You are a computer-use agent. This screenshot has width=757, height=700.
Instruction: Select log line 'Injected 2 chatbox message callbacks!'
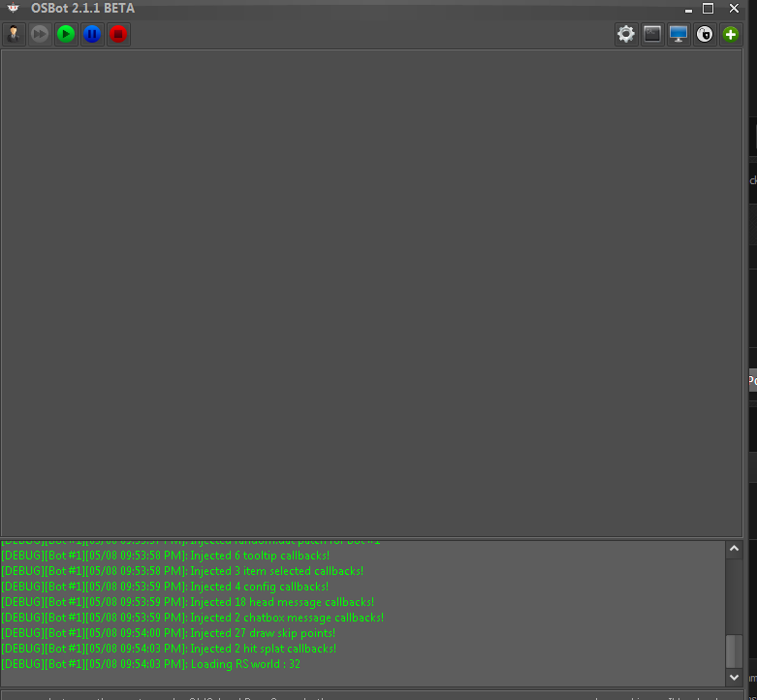[192, 618]
